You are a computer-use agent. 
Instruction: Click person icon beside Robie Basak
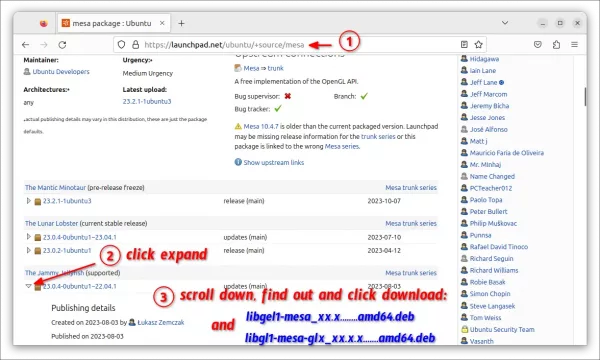click(x=464, y=282)
